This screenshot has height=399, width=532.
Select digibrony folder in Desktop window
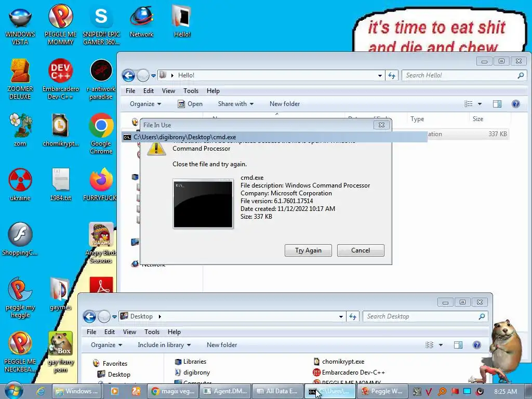click(192, 373)
